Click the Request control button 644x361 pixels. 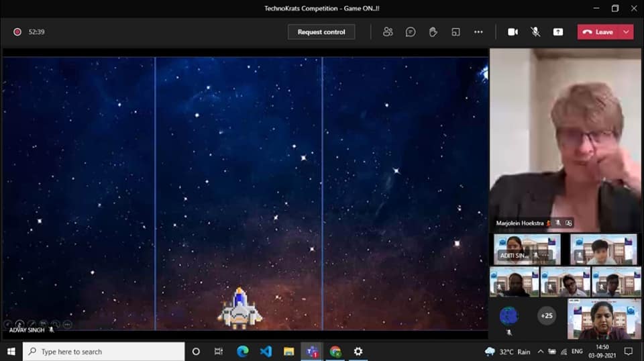click(x=321, y=32)
